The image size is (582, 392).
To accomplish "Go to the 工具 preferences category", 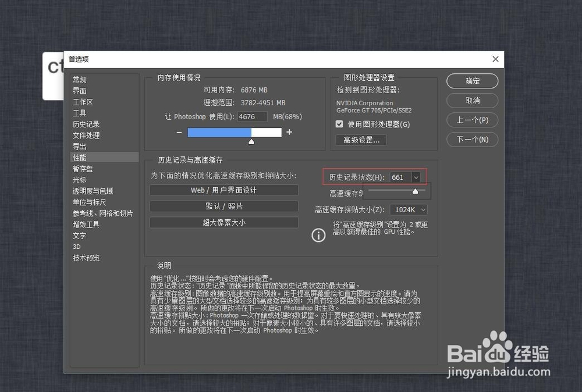I will pos(79,113).
